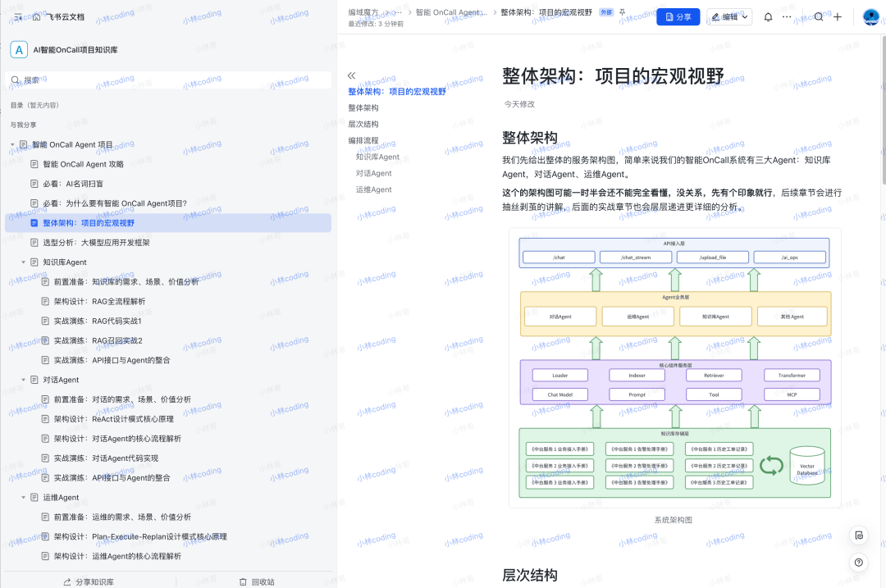This screenshot has width=886, height=588.
Task: Open the user profile avatar
Action: (x=870, y=17)
